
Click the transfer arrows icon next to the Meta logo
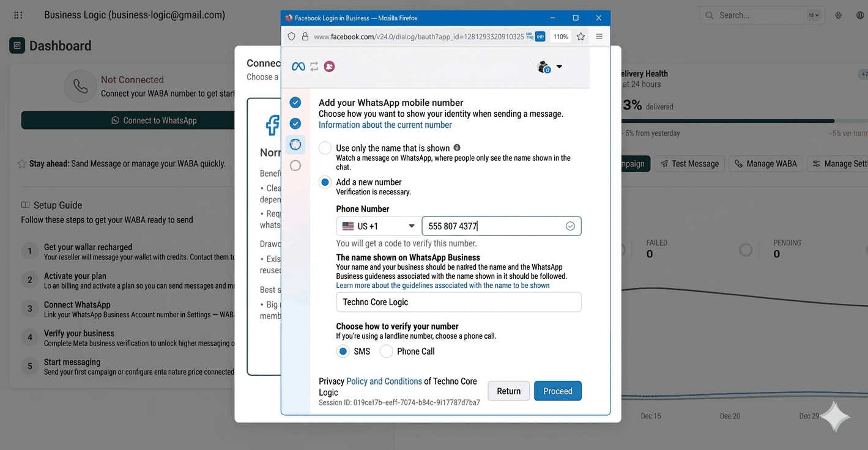point(314,67)
